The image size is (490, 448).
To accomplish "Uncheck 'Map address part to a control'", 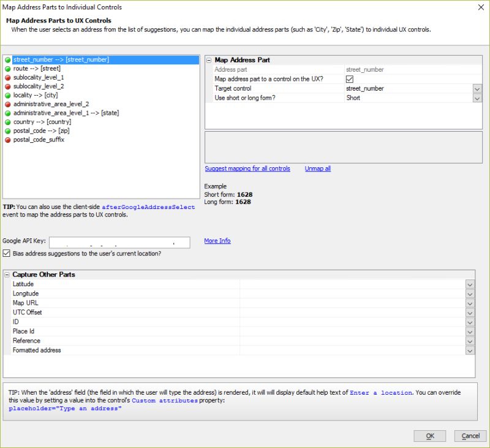I will click(x=349, y=78).
